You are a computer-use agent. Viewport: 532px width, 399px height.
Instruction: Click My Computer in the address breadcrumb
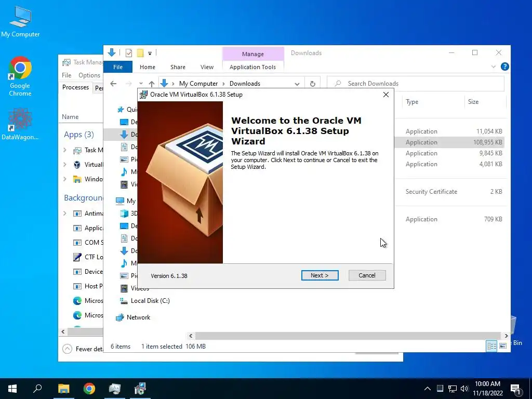click(x=198, y=84)
